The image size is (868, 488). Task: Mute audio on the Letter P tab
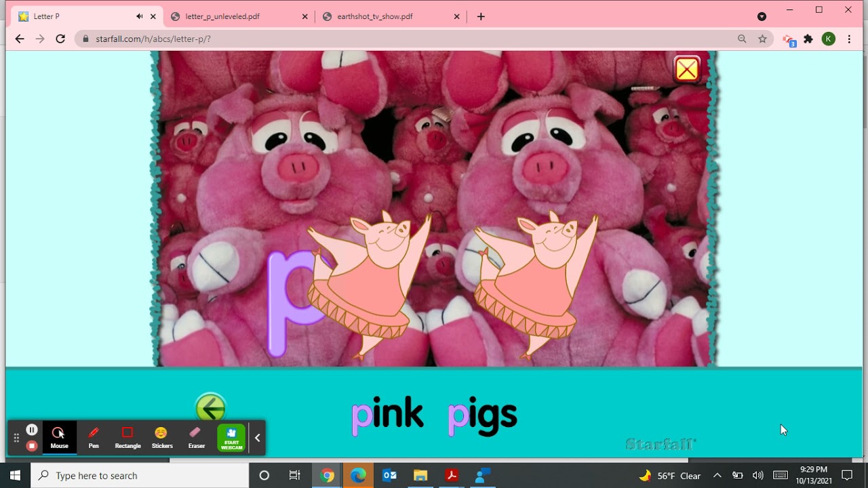[x=140, y=16]
